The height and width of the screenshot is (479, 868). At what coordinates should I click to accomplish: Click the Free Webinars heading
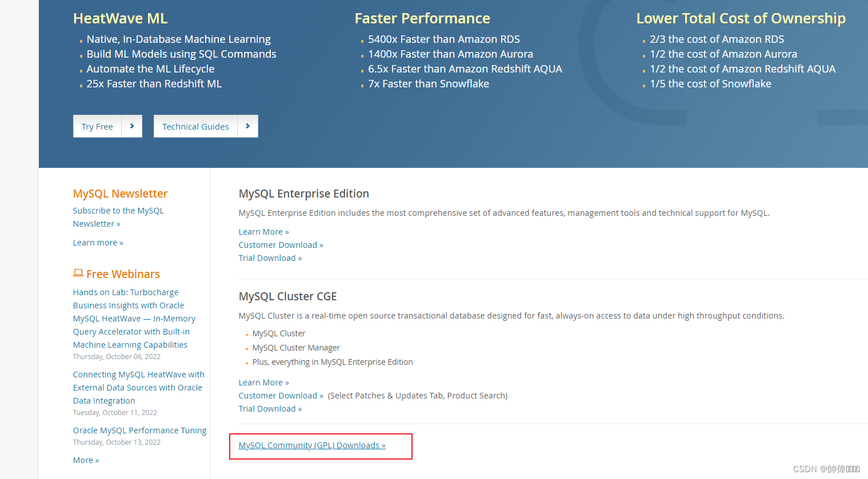(x=123, y=273)
